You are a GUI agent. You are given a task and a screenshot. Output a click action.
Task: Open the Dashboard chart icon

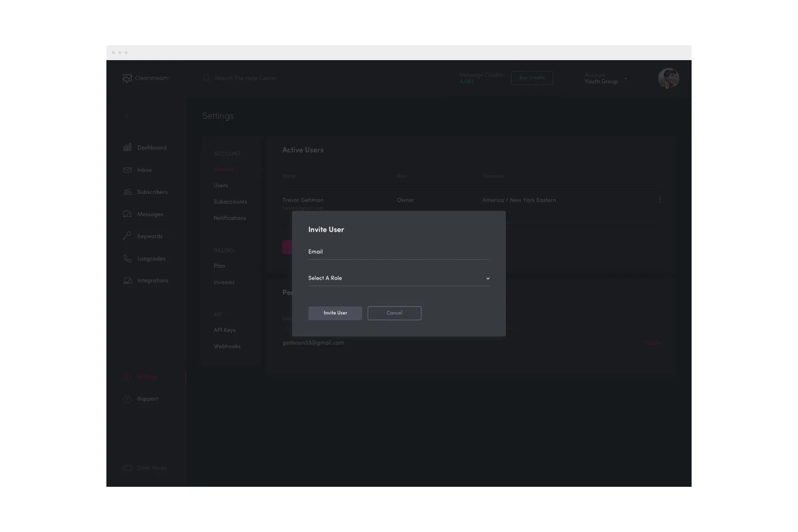[127, 147]
